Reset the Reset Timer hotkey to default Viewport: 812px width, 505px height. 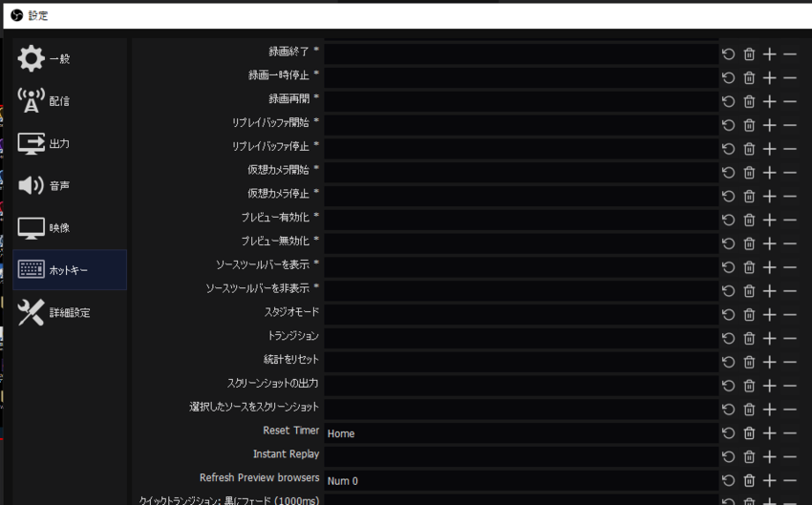tap(729, 433)
